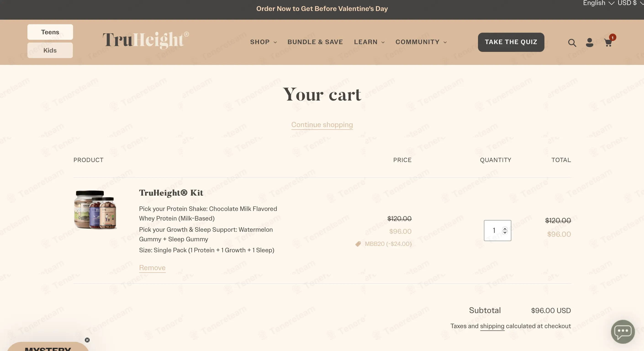
Task: Click the PRODUCT column header
Action: [x=88, y=160]
